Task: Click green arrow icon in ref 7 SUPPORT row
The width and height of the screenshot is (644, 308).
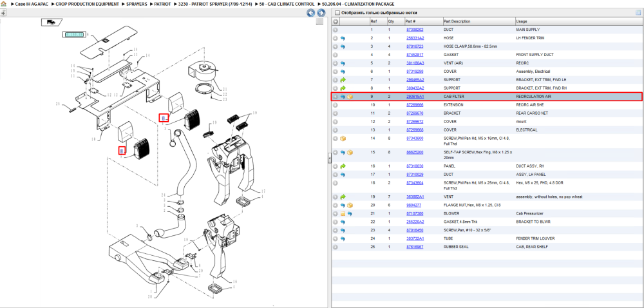Action: [x=343, y=80]
